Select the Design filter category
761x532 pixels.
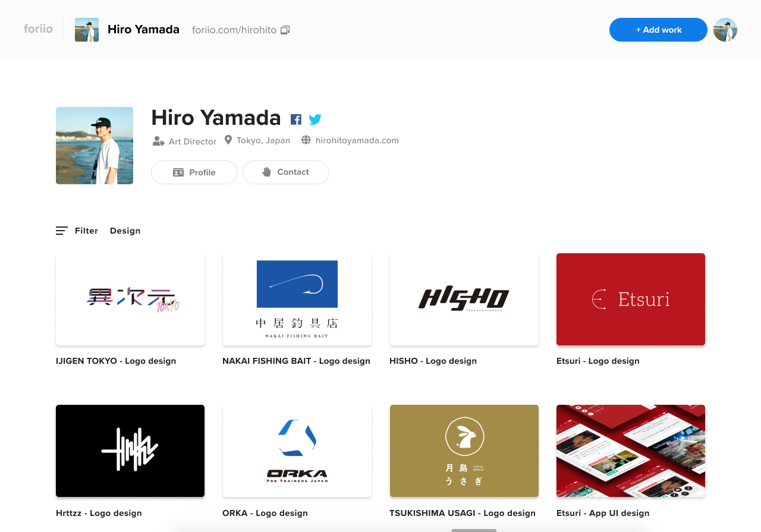(x=125, y=231)
